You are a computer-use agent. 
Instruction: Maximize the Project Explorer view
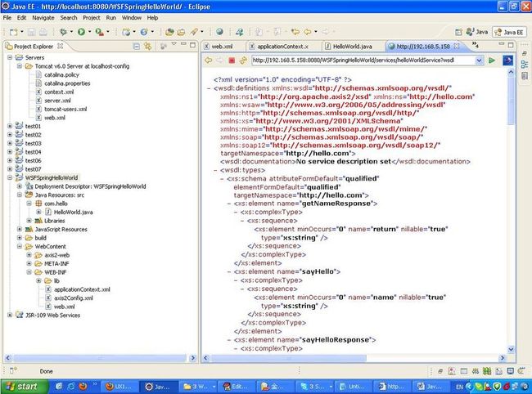(x=192, y=45)
